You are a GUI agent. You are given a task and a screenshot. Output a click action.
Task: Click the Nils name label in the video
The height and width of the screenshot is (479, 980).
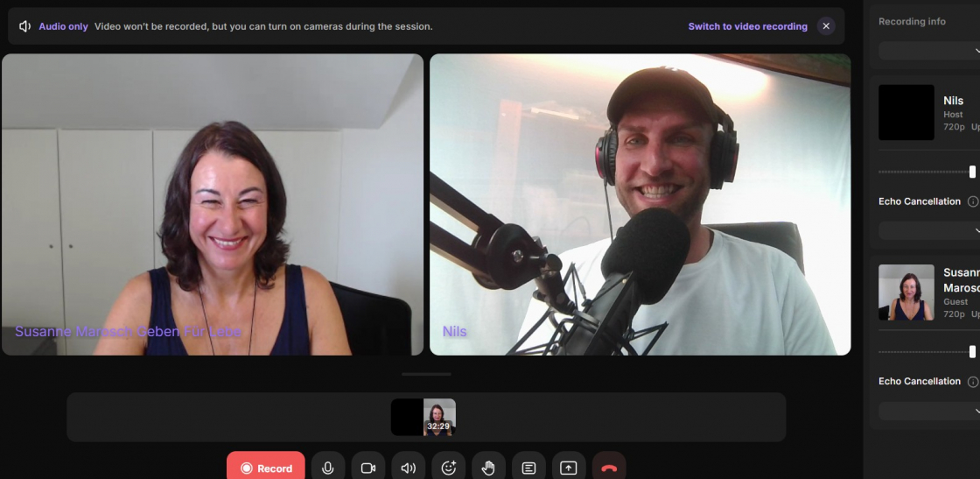(x=454, y=331)
